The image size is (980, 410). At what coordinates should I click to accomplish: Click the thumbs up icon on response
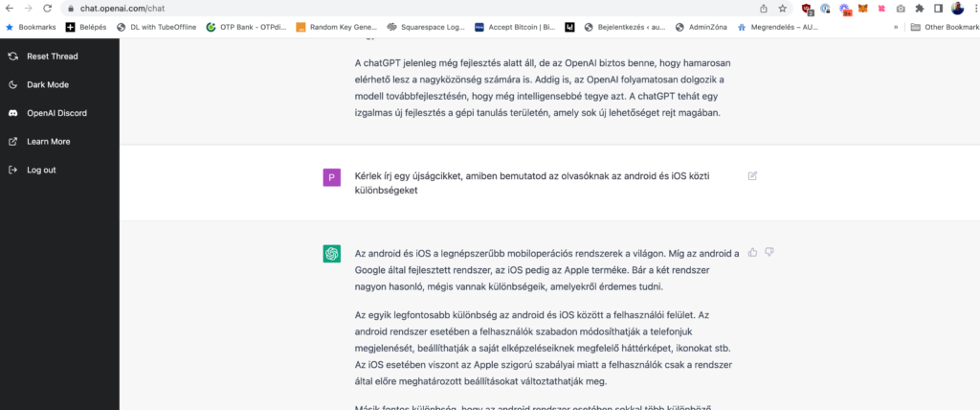coord(752,253)
